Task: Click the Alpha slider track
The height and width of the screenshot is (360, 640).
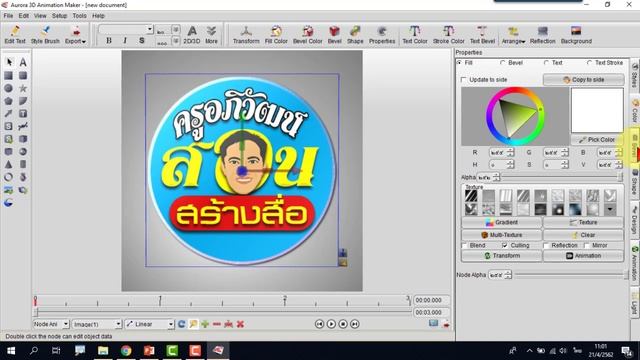Action: coord(561,177)
